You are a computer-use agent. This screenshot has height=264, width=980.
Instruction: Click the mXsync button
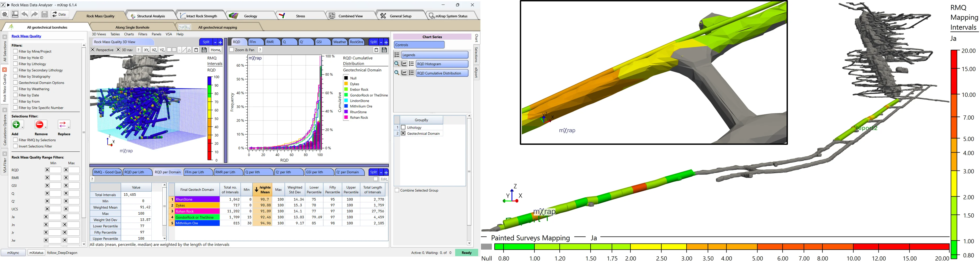(x=13, y=253)
